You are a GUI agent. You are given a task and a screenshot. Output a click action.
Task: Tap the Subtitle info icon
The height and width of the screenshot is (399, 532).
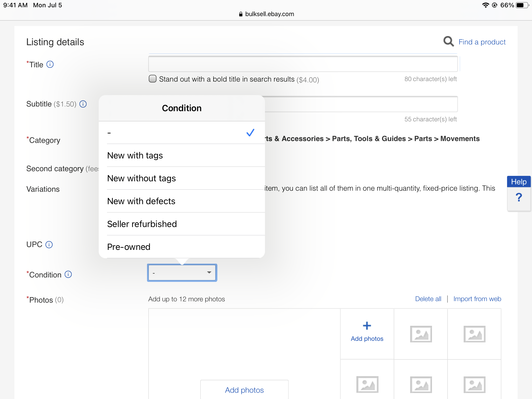(83, 104)
